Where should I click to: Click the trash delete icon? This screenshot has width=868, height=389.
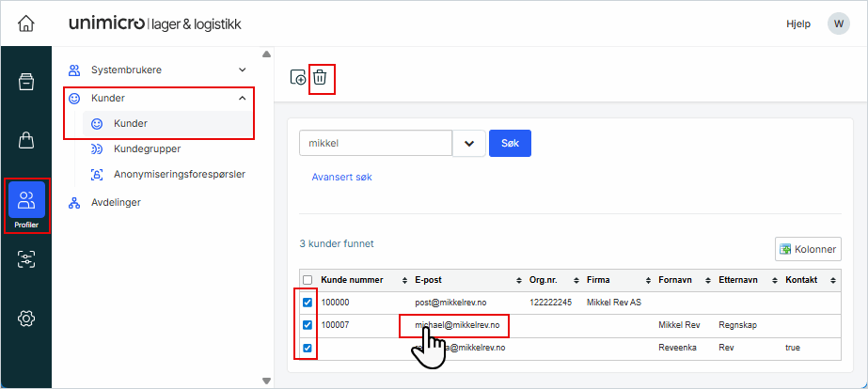321,78
